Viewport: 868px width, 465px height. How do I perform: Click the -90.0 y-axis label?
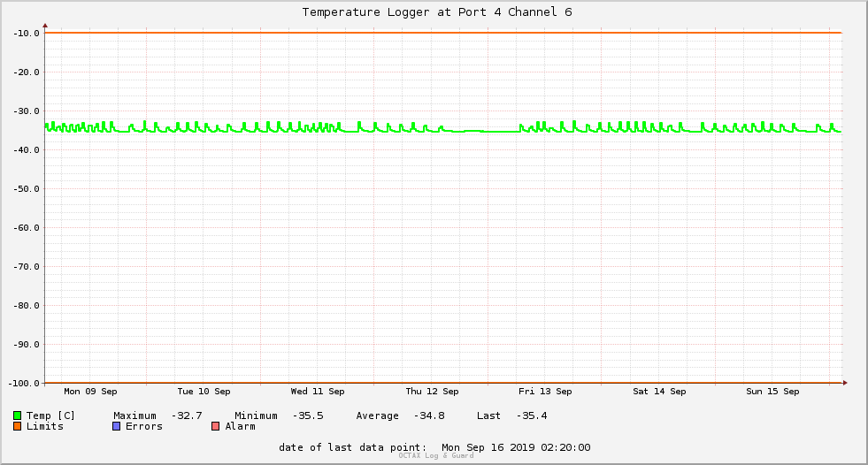click(x=26, y=345)
